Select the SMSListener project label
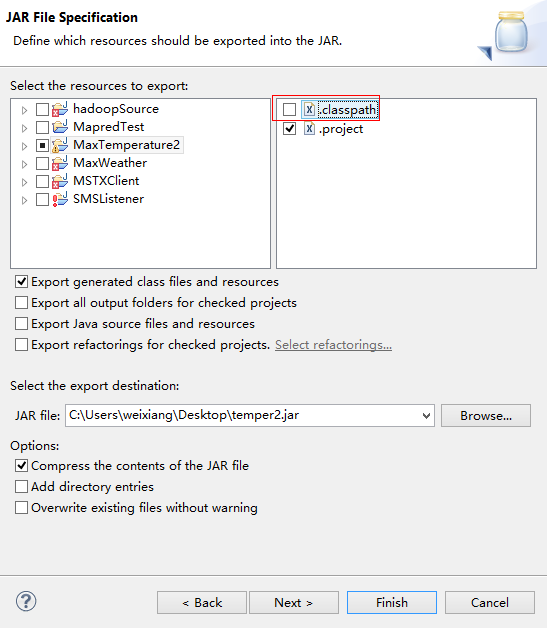Image resolution: width=547 pixels, height=628 pixels. 109,199
